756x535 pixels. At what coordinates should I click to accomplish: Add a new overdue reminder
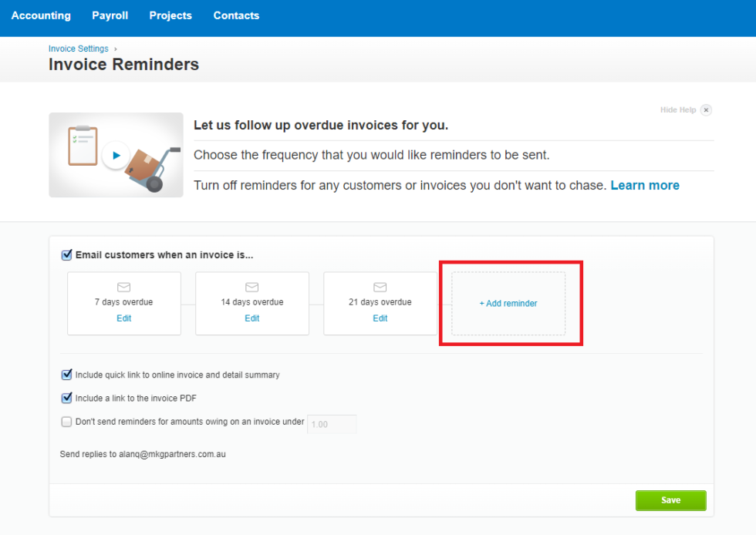508,303
